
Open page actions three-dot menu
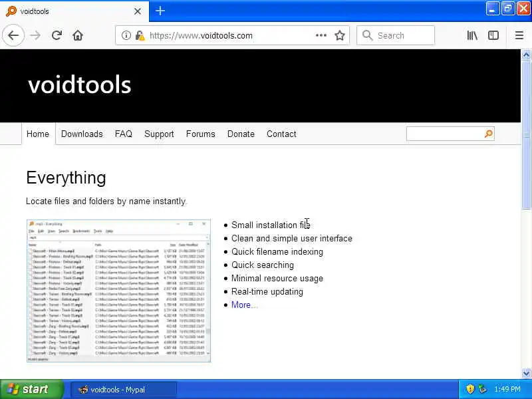[x=321, y=35]
